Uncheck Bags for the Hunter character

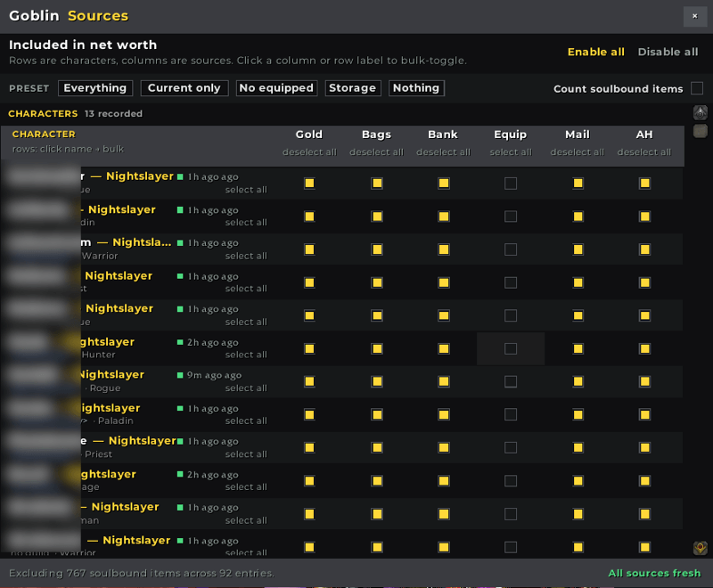(377, 349)
